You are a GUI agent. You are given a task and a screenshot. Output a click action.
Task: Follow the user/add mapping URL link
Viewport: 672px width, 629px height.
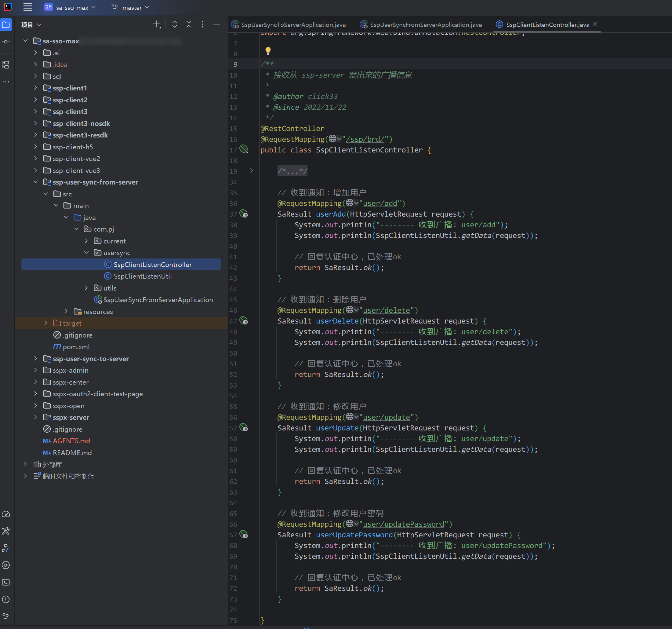(x=380, y=203)
